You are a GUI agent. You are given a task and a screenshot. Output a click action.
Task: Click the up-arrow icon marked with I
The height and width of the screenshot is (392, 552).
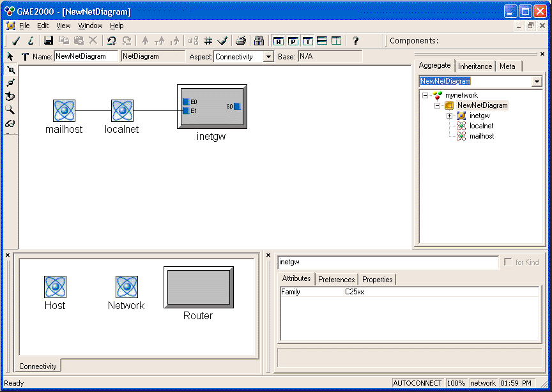tap(174, 41)
